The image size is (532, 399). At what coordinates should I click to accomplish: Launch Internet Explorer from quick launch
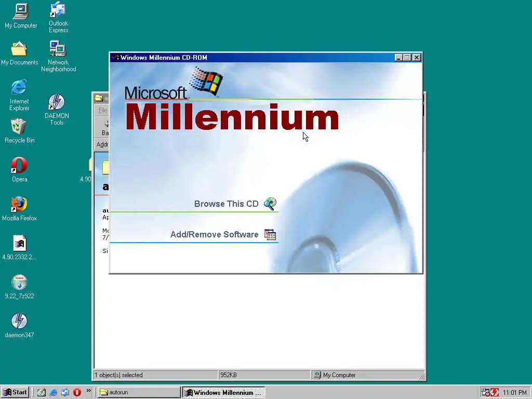click(54, 392)
